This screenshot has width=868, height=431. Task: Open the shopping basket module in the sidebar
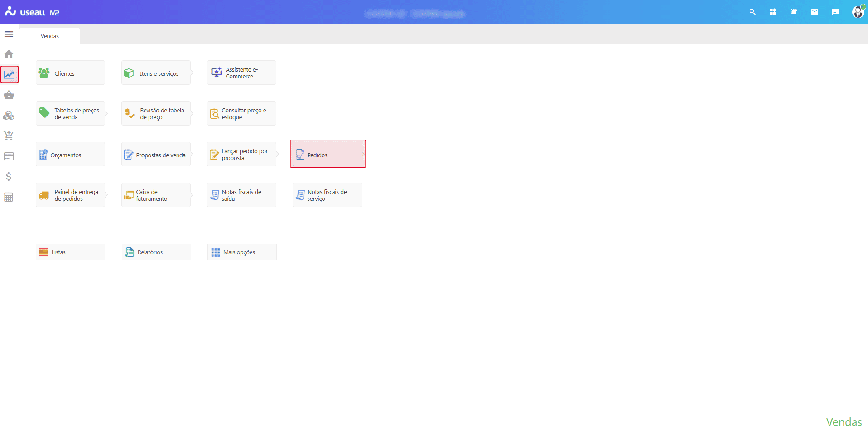pos(9,95)
